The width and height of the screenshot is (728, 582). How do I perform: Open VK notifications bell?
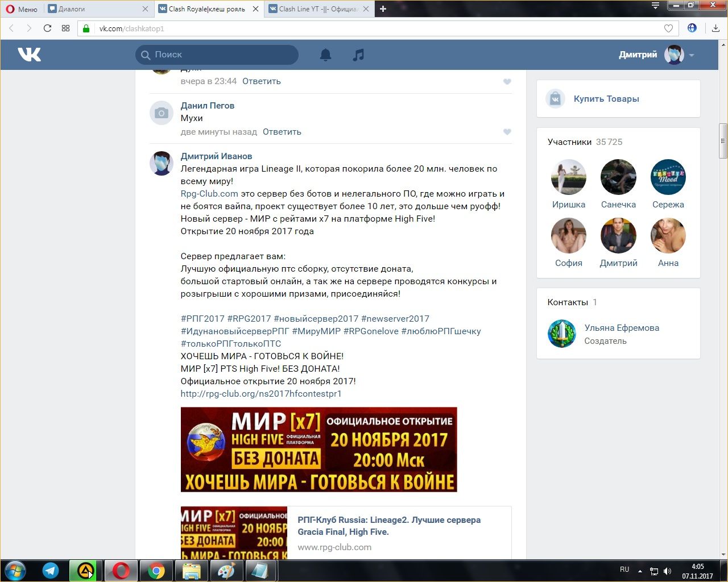pos(325,55)
